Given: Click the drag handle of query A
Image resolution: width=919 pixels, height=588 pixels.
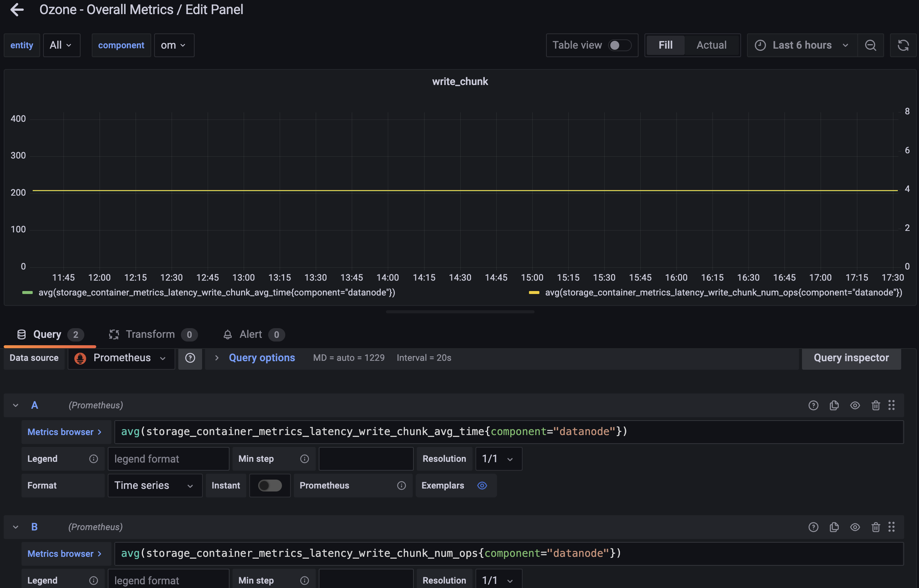Looking at the screenshot, I should point(892,405).
